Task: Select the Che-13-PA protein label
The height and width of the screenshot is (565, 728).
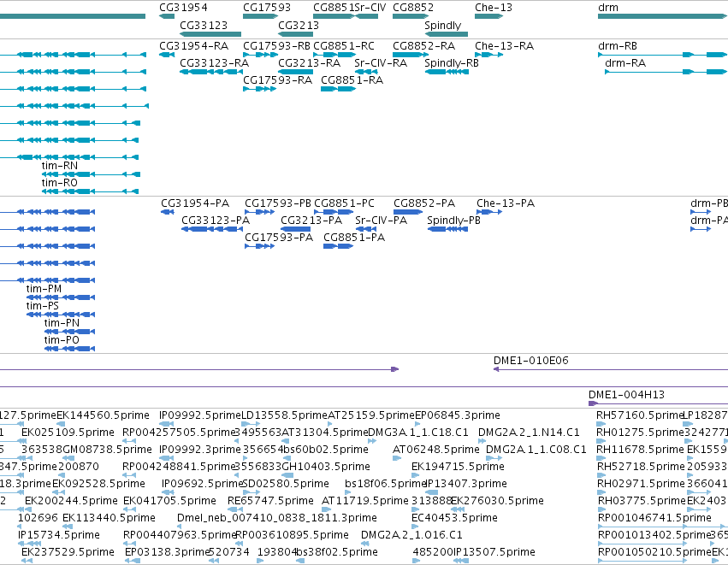Action: [x=506, y=203]
